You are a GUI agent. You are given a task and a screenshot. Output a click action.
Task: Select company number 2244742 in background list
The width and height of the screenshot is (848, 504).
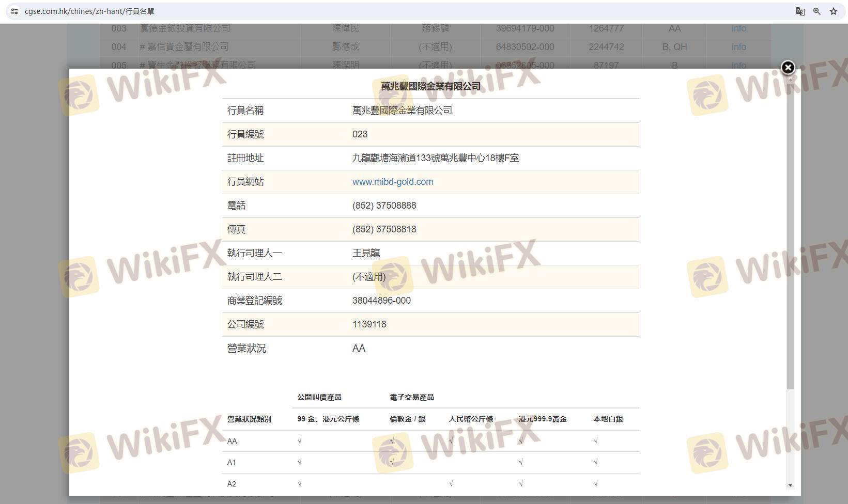(x=606, y=47)
